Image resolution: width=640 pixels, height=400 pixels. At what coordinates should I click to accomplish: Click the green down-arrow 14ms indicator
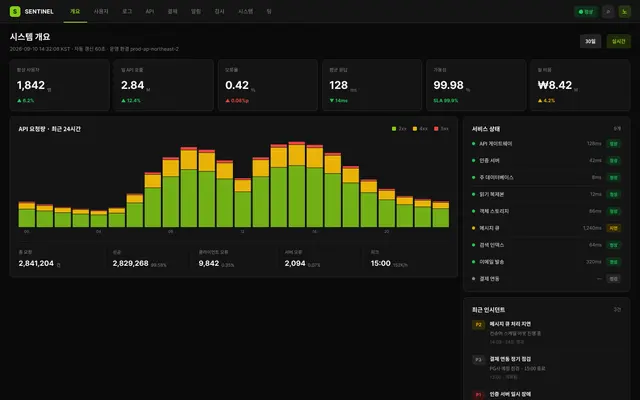338,100
